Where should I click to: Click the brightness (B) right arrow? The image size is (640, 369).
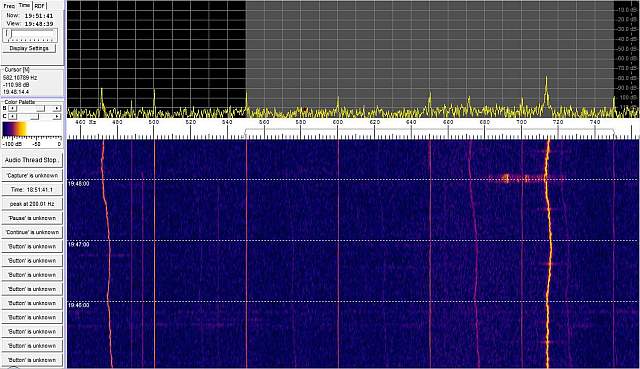57,109
